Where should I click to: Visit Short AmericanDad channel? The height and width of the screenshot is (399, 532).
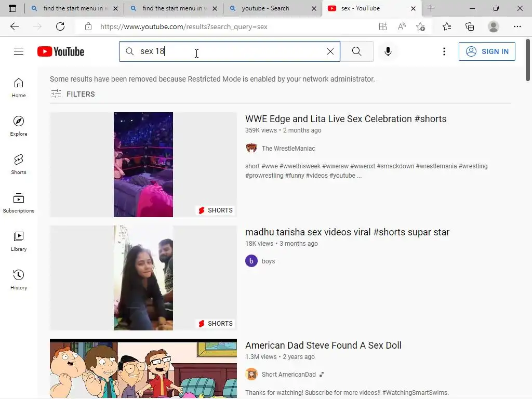pos(288,375)
